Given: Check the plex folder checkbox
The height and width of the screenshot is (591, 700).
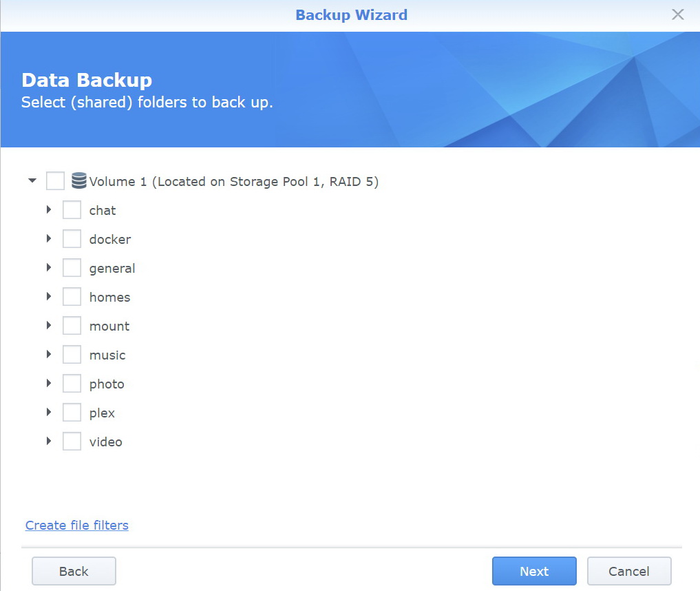Looking at the screenshot, I should point(72,413).
